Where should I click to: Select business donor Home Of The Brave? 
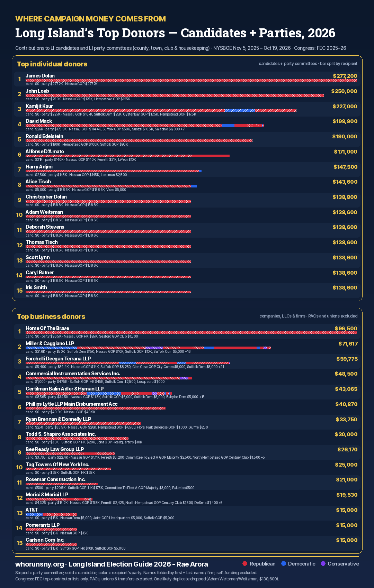tap(47, 328)
